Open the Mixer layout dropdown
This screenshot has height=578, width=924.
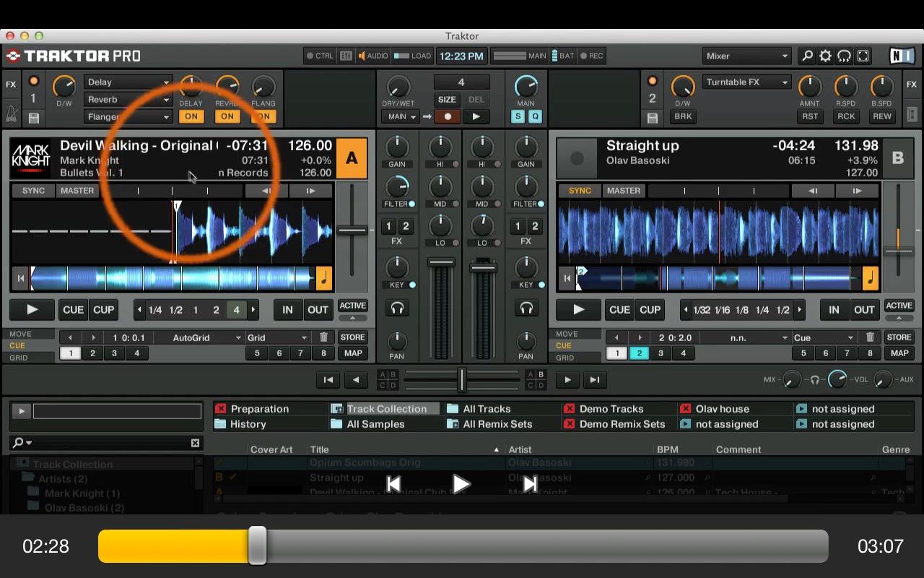coord(747,56)
